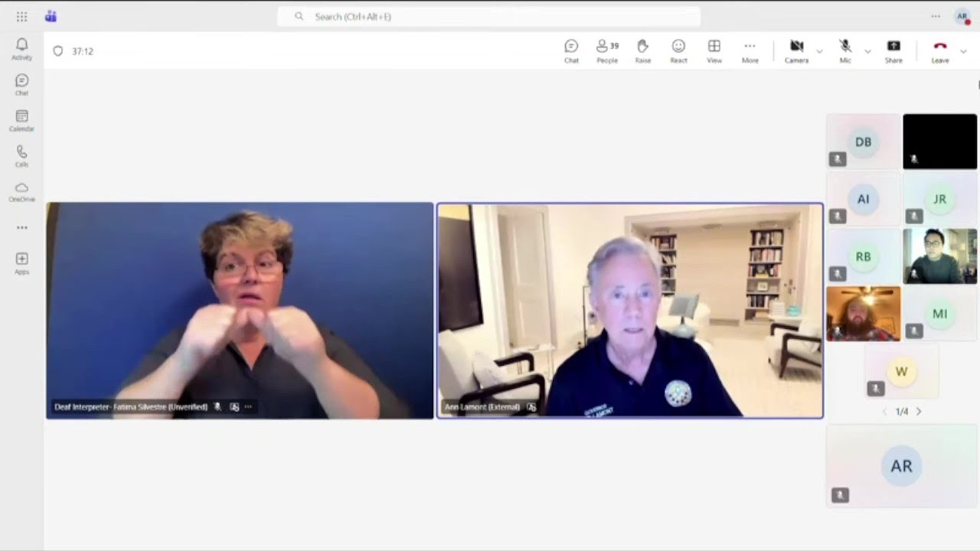This screenshot has height=551, width=980.
Task: Show the People participant list
Action: point(607,51)
